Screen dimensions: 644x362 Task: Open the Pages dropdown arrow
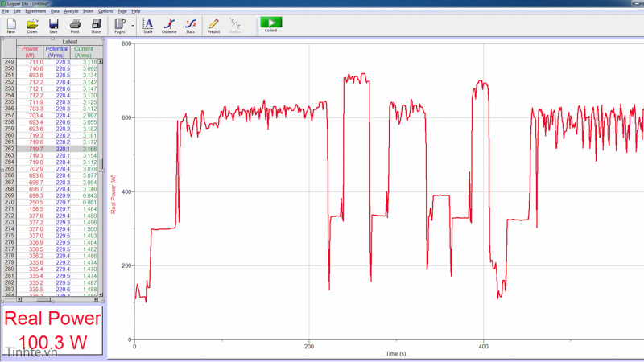tap(133, 26)
